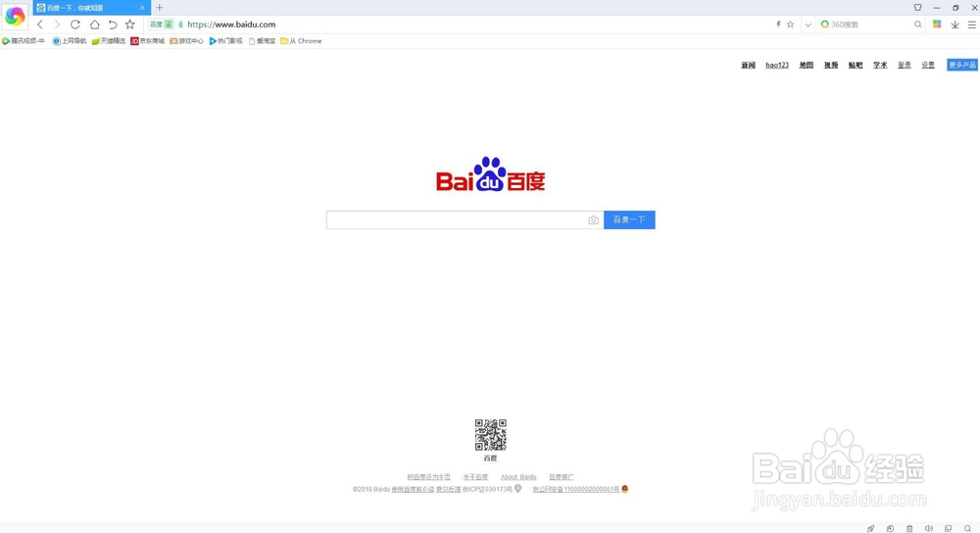This screenshot has height=533, width=980.
Task: Bookmark page with address bar star
Action: click(x=790, y=24)
